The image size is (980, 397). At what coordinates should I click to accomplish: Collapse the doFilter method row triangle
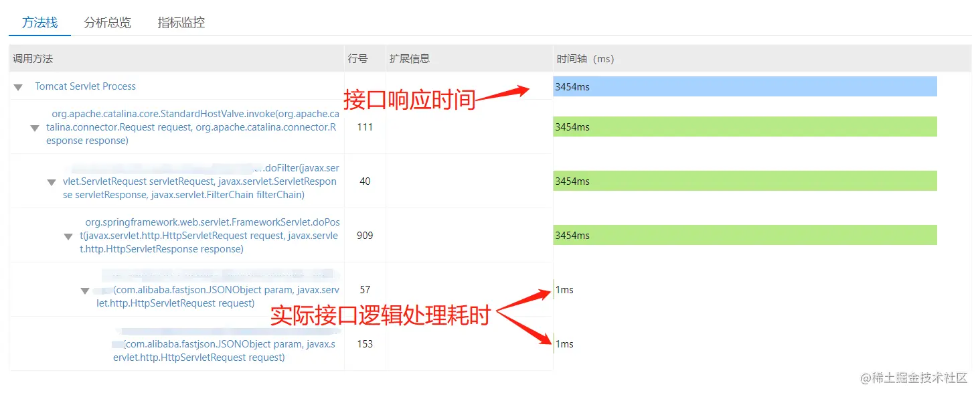pos(52,182)
